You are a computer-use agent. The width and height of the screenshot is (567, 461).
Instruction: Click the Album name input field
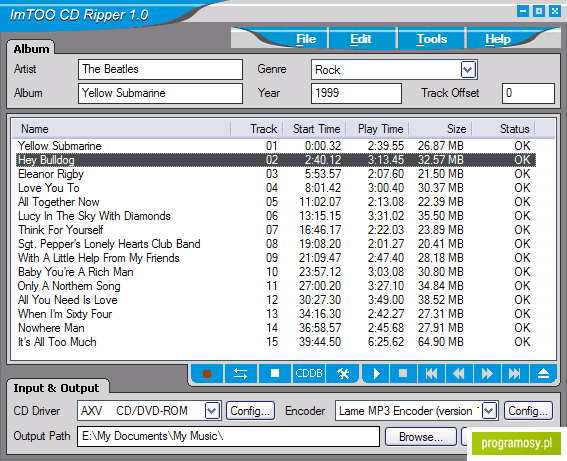pos(160,93)
